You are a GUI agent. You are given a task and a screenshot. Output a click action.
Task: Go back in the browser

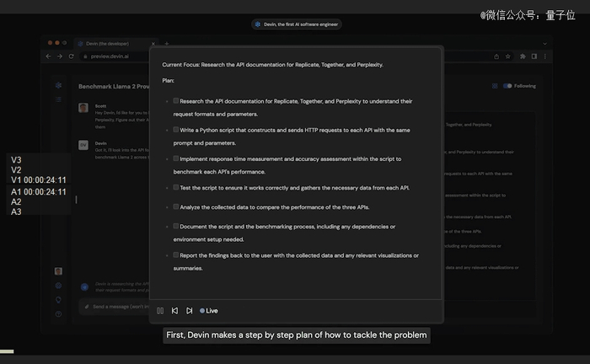(48, 56)
